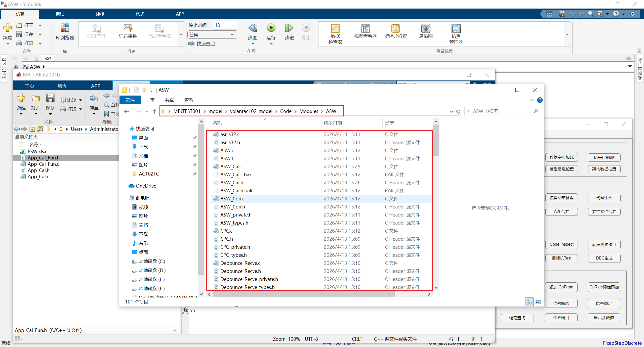Expand the Review Results gallery dropdown
Image resolution: width=644 pixels, height=347 pixels.
(x=567, y=34)
